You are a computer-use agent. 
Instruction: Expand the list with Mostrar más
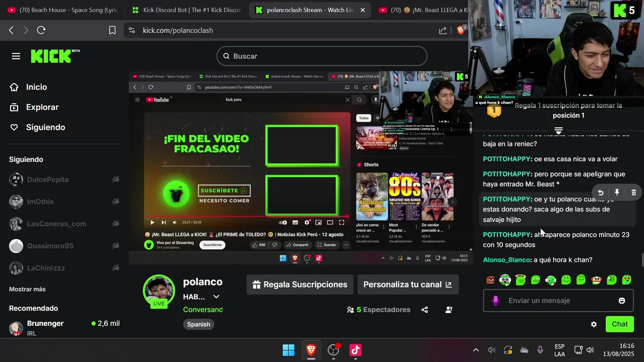[x=27, y=289]
